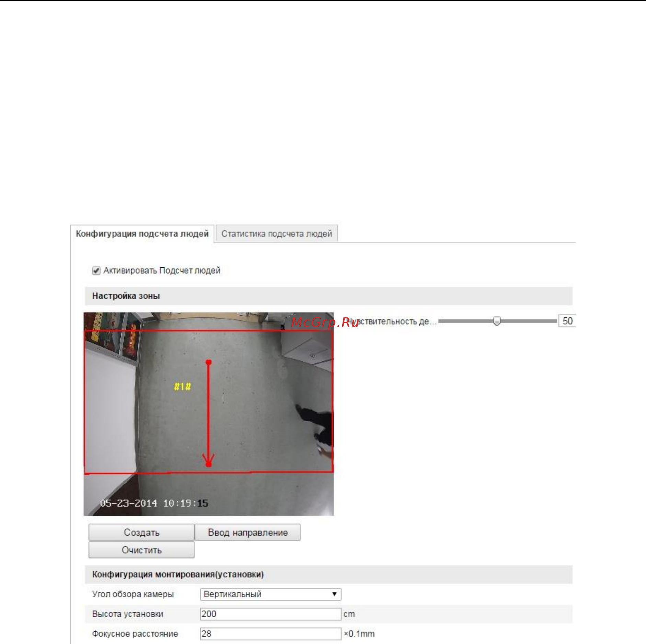Click the Настройка зоны section header
The height and width of the screenshot is (644, 646).
(x=328, y=296)
